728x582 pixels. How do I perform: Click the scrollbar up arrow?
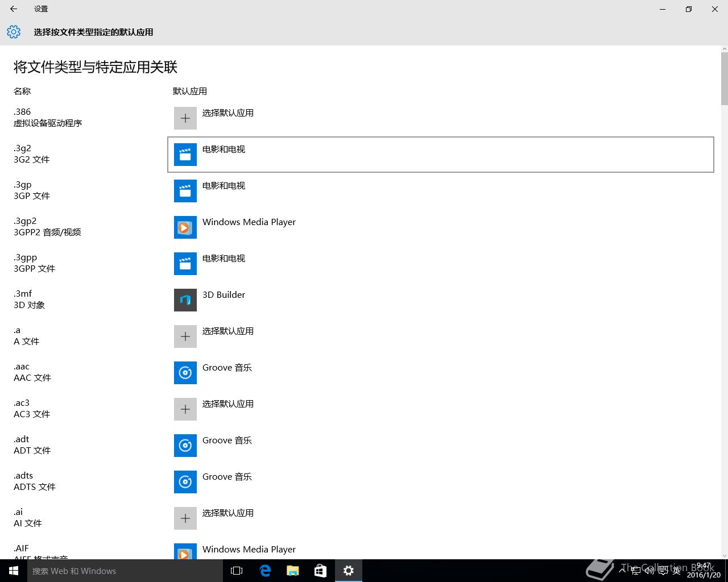pyautogui.click(x=724, y=49)
